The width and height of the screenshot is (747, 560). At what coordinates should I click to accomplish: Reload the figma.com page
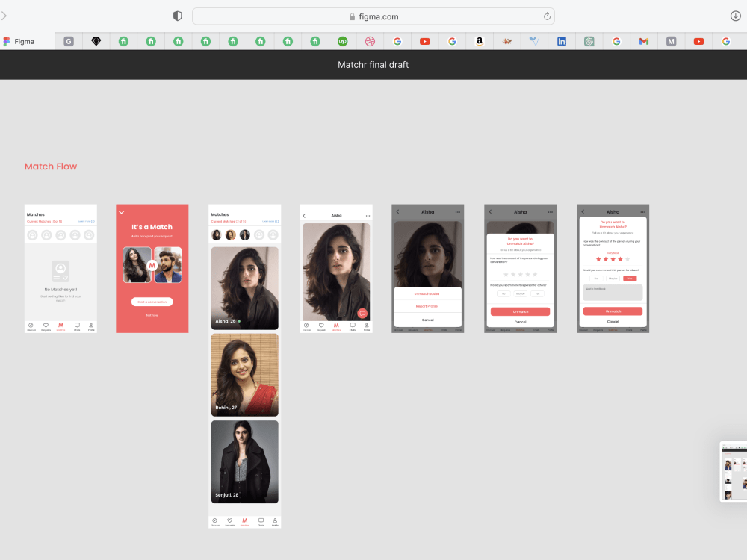[547, 16]
